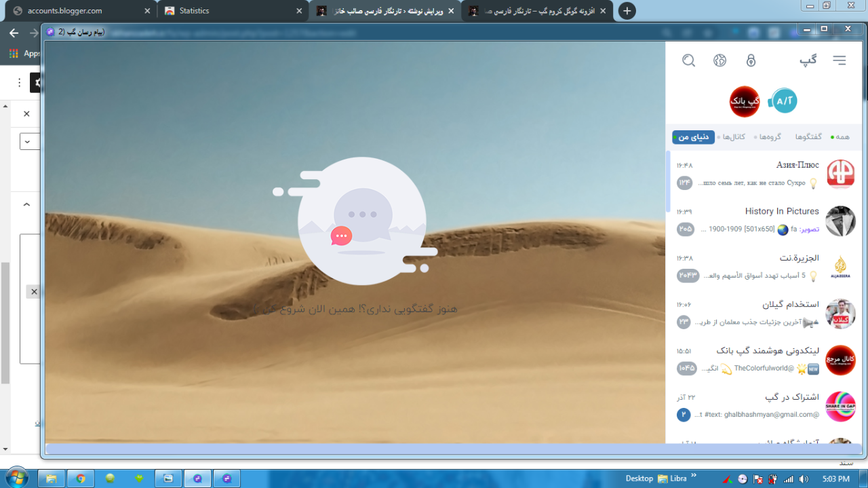Click the globe emoji in History preview
The height and width of the screenshot is (488, 868).
[783, 229]
